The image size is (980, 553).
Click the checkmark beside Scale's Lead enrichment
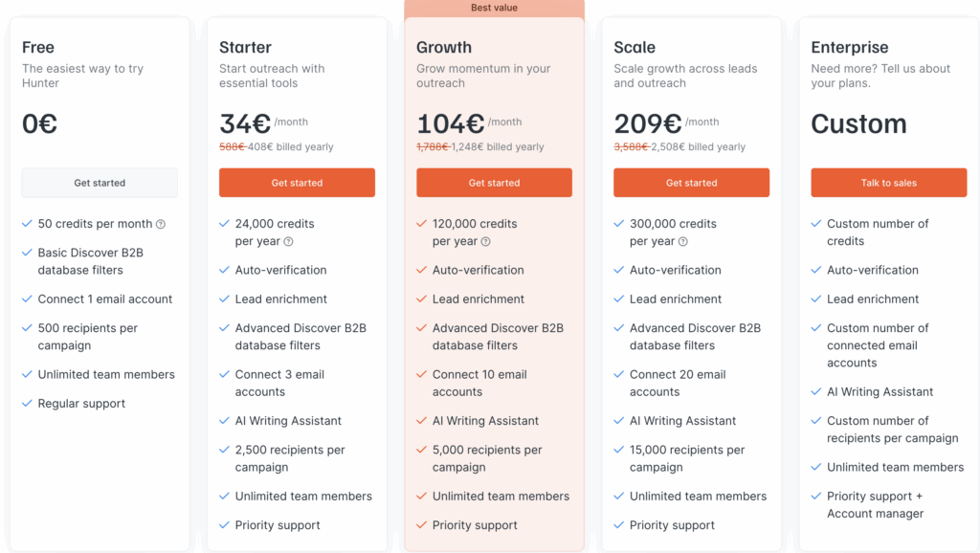tap(619, 299)
